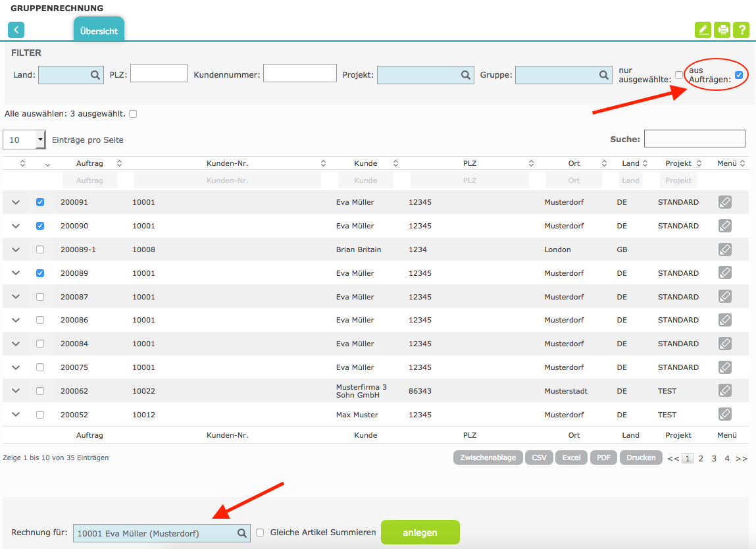
Task: Enable 'Gleiche Artikel Summieren' checkbox
Action: click(x=260, y=533)
